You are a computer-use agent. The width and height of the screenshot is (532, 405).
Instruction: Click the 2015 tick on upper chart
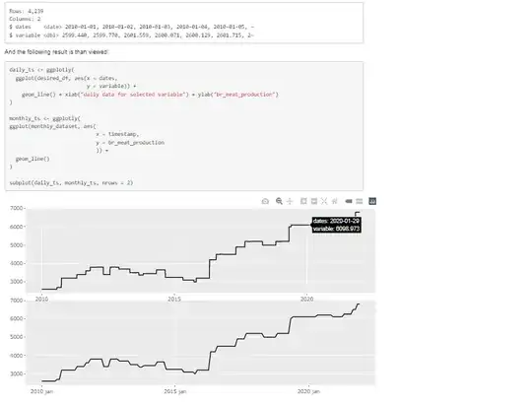pyautogui.click(x=174, y=300)
